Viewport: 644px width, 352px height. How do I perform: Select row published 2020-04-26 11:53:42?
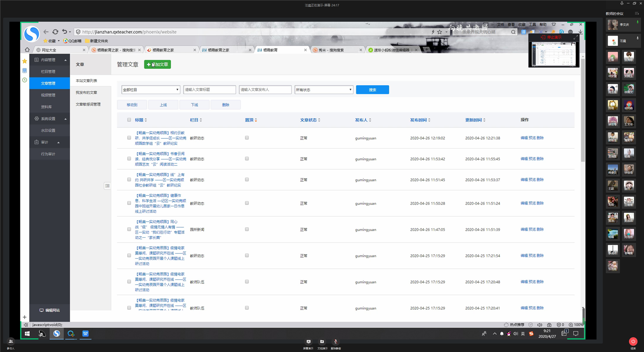click(129, 159)
